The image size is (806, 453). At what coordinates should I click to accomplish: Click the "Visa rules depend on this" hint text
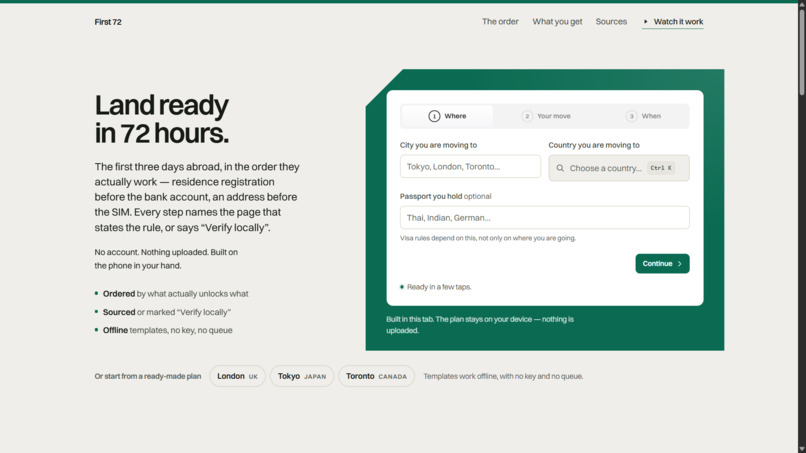click(x=488, y=238)
